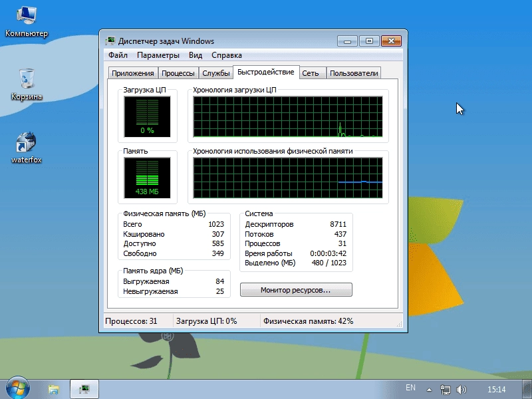The image size is (532, 399).
Task: Close the Task Manager window
Action: tap(391, 41)
